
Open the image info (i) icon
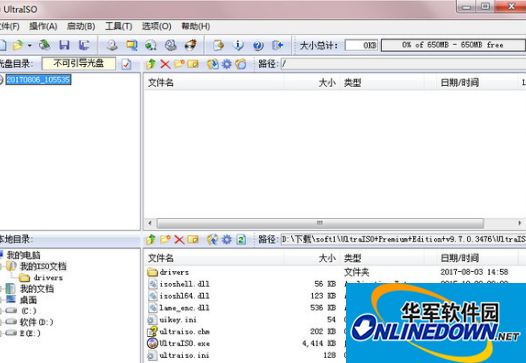click(x=238, y=45)
